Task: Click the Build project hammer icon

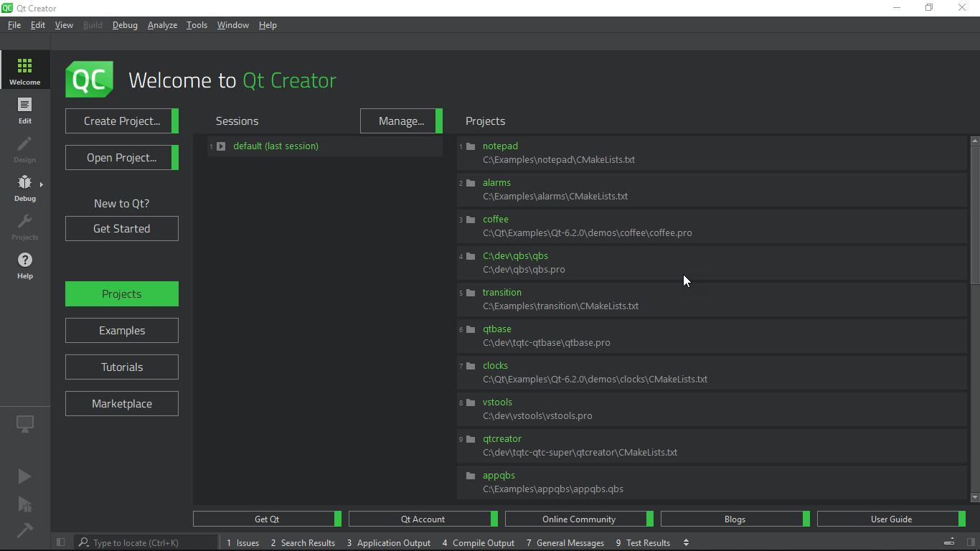Action: tap(24, 530)
